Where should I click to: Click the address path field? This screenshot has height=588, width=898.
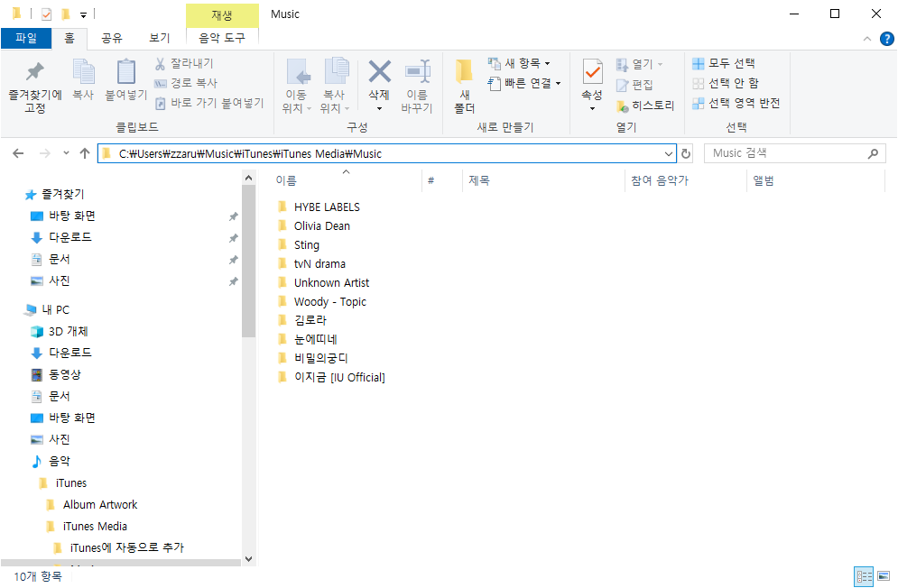pos(386,153)
